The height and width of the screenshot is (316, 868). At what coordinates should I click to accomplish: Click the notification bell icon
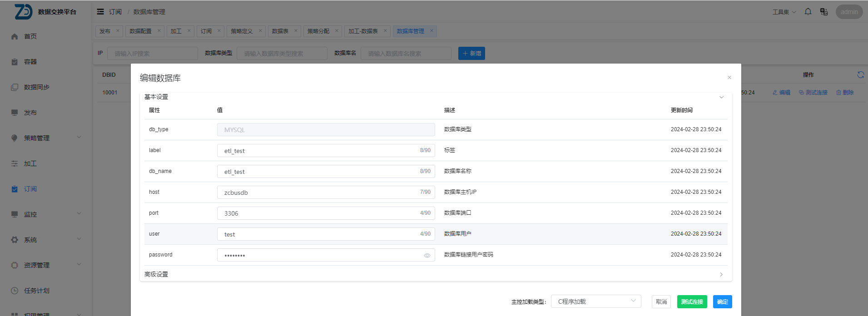(808, 12)
